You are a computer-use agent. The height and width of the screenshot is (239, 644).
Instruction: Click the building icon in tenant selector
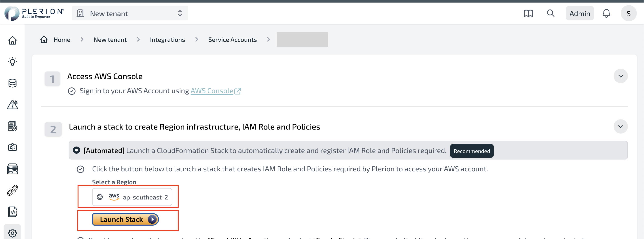click(80, 13)
